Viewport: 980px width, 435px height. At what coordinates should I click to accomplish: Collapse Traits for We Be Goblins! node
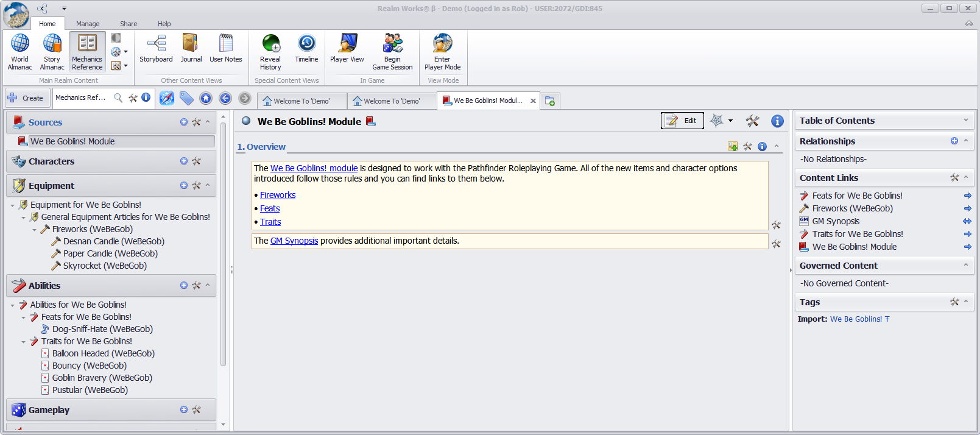point(24,342)
